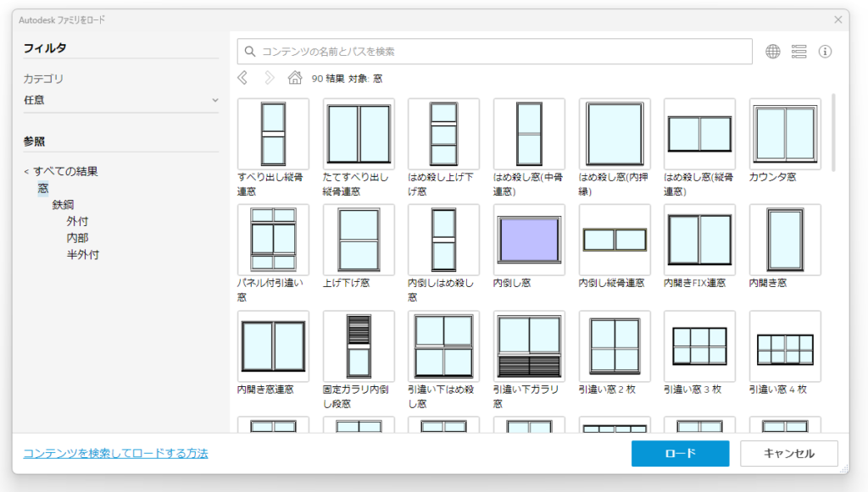Go back with the left arrow
The width and height of the screenshot is (868, 492).
(x=243, y=78)
